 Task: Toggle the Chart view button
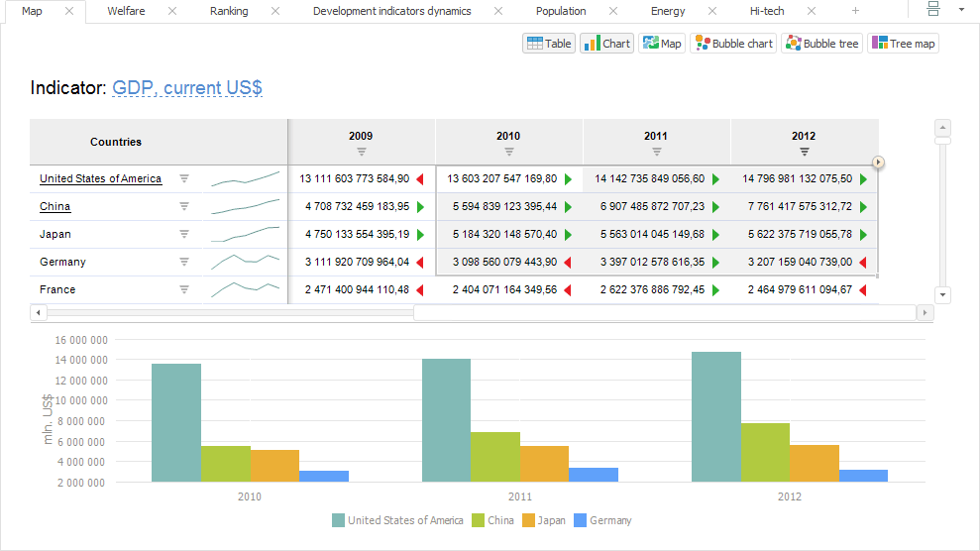(x=606, y=44)
